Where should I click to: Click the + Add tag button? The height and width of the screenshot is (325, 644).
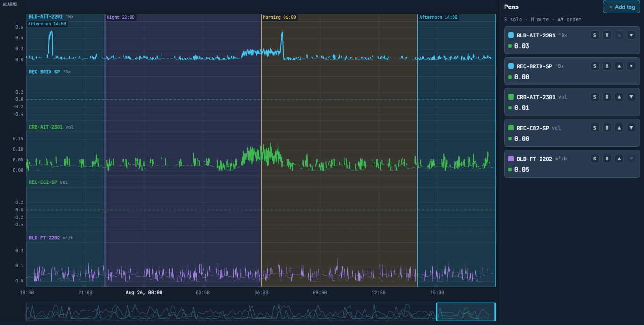(x=622, y=7)
